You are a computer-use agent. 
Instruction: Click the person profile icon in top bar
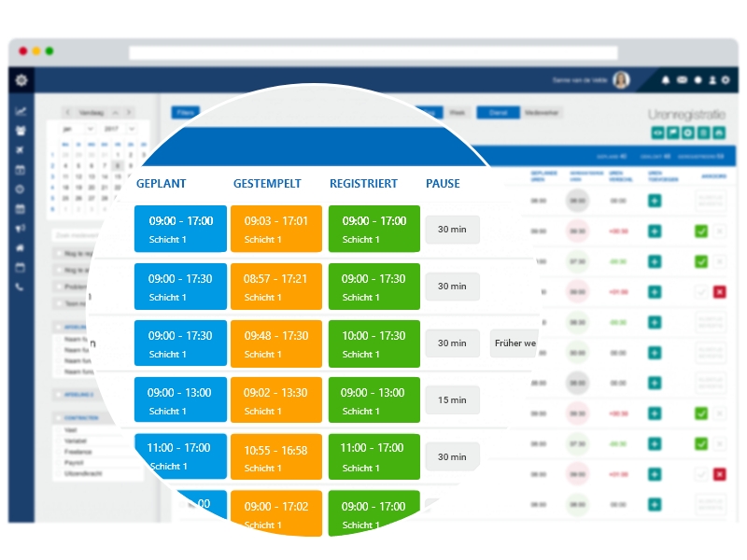[x=712, y=80]
